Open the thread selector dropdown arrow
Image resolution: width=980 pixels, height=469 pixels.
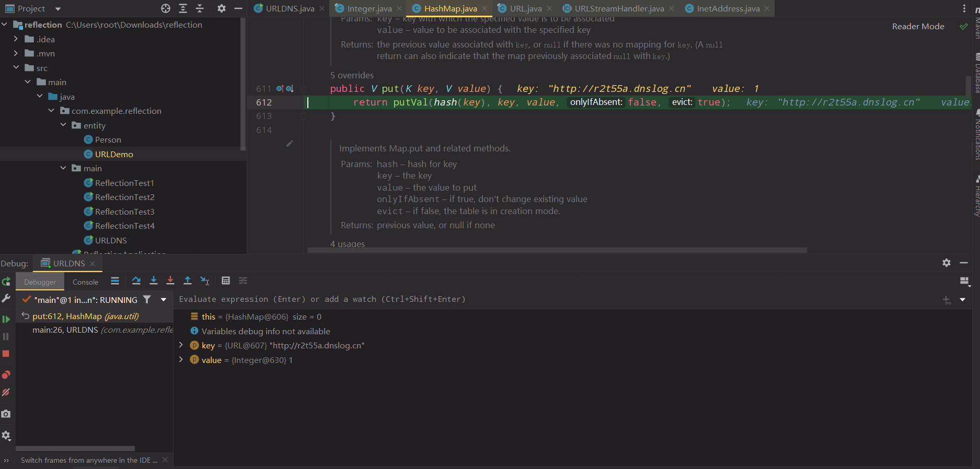tap(164, 300)
